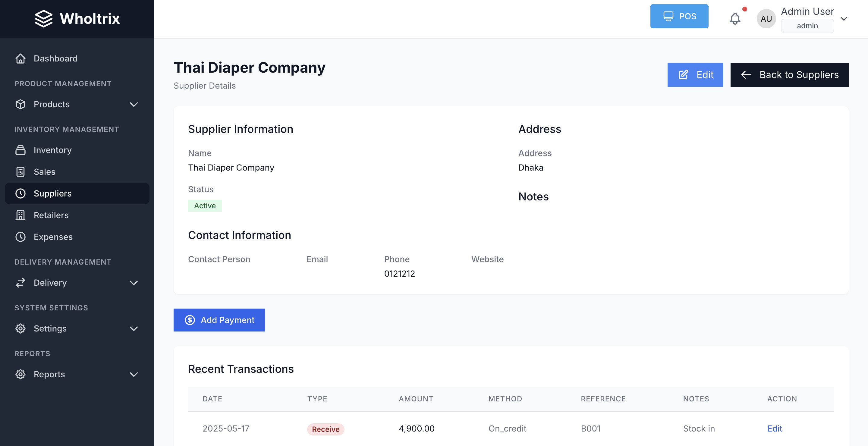Click the Retailers building icon
This screenshot has width=868, height=446.
(x=20, y=215)
